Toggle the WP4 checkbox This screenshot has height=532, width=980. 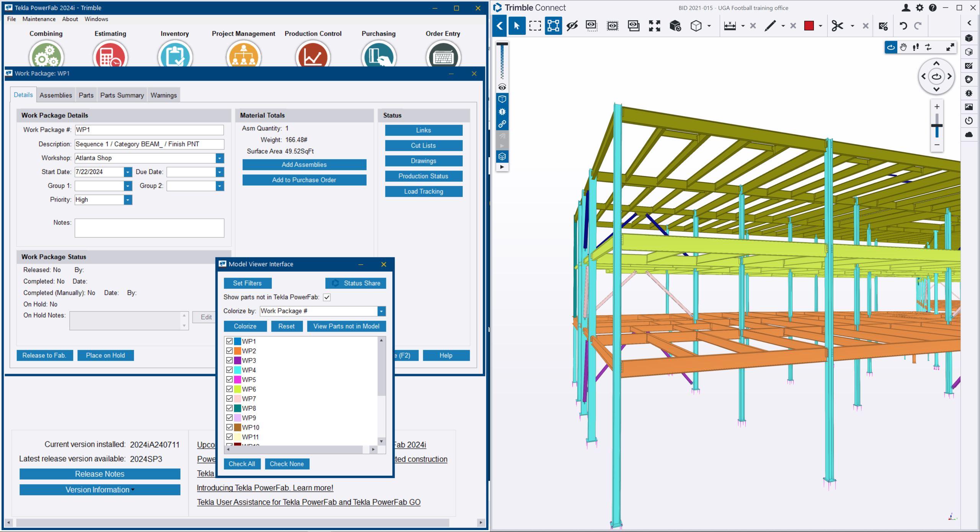(229, 370)
